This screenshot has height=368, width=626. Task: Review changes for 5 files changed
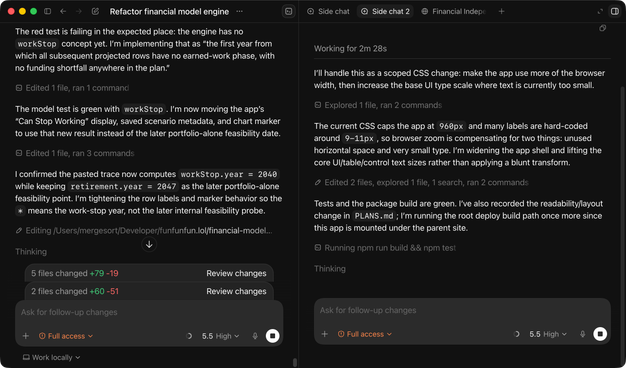tap(236, 273)
